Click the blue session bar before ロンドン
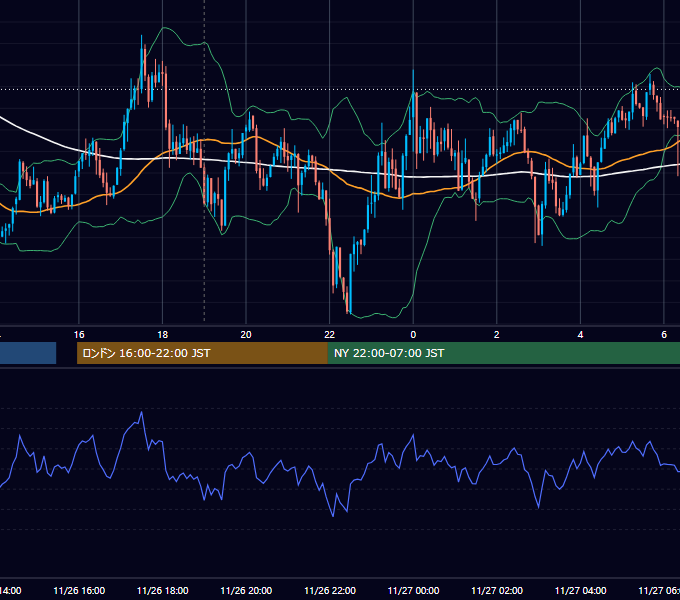This screenshot has height=600, width=680. coord(28,353)
